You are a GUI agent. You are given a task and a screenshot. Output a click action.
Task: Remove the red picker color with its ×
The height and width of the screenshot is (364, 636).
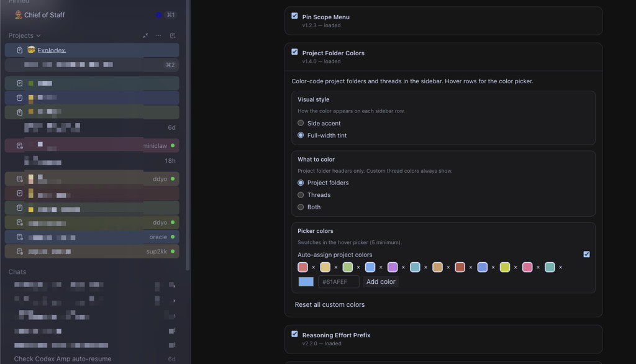(313, 268)
